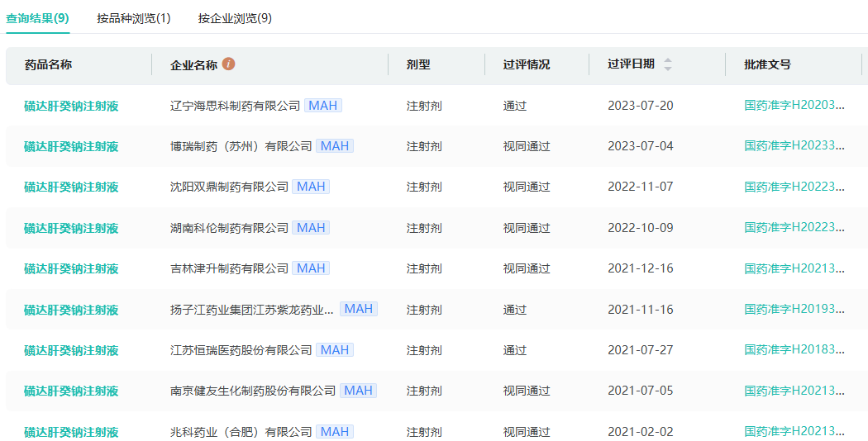Image resolution: width=868 pixels, height=441 pixels.
Task: Select 注射剂 cell in 湖南科伦 row
Action: click(x=424, y=228)
